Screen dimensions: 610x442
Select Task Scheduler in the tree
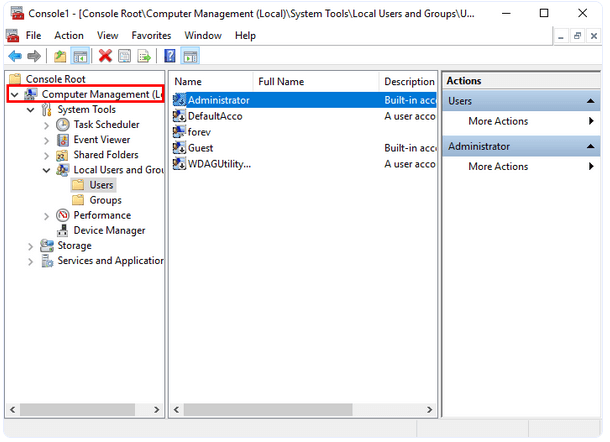point(106,125)
